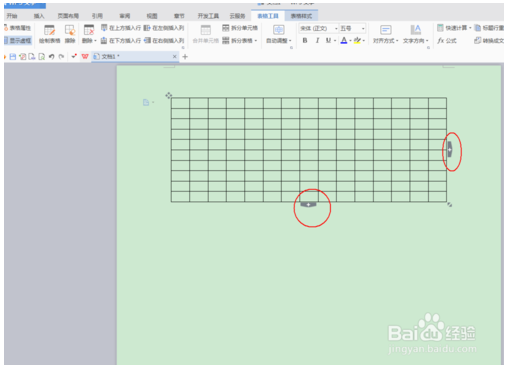
Task: Open the 表格属性 table properties
Action: coord(18,28)
